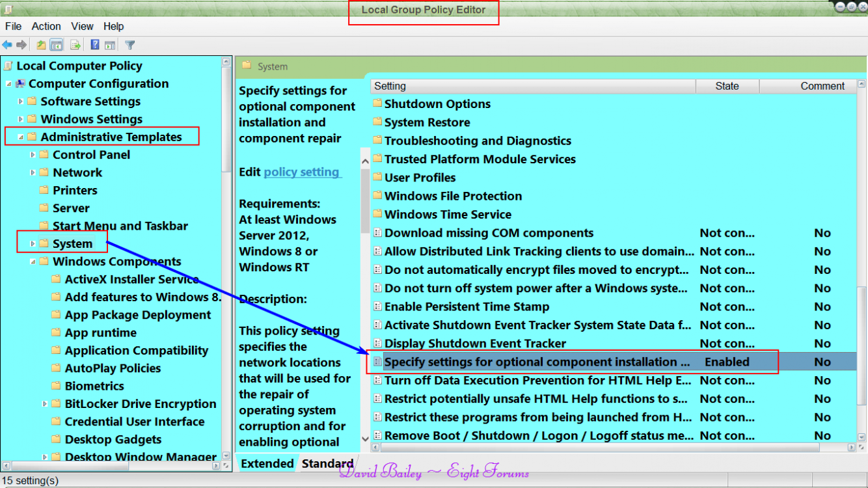Screen dimensions: 868x488
Task: Select 'Start Menu and Taskbar' tree item
Action: click(x=120, y=226)
